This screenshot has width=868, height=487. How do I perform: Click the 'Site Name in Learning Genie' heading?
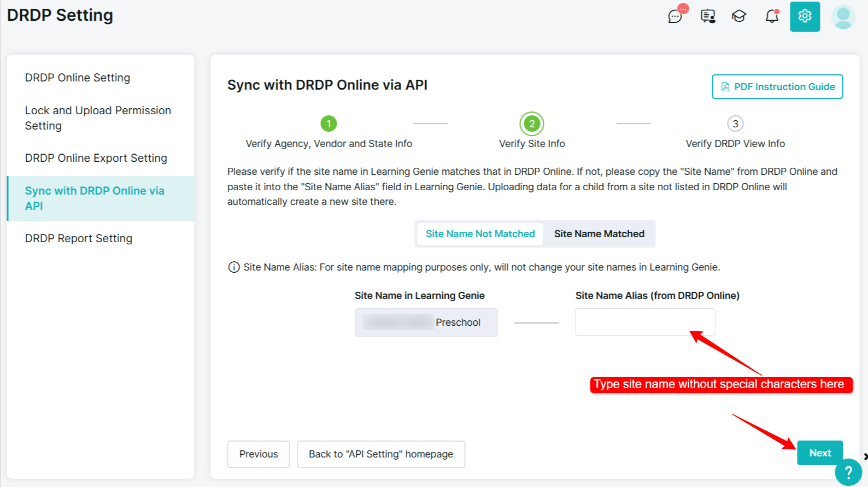pyautogui.click(x=420, y=296)
